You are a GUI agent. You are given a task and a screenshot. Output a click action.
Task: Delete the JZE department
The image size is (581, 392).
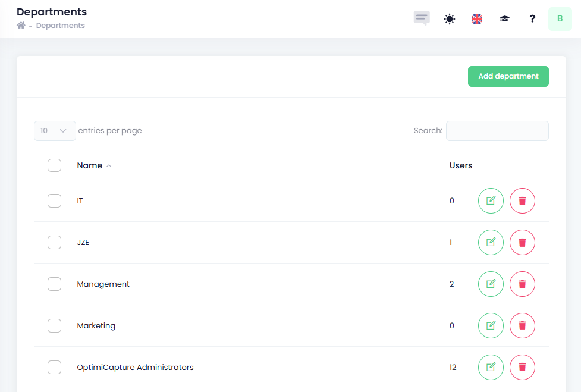pos(522,243)
